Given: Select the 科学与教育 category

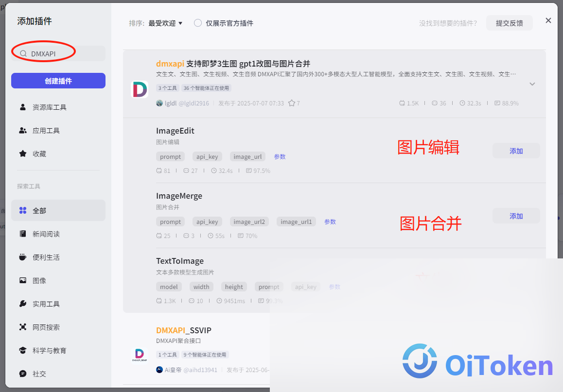Looking at the screenshot, I should pyautogui.click(x=58, y=350).
